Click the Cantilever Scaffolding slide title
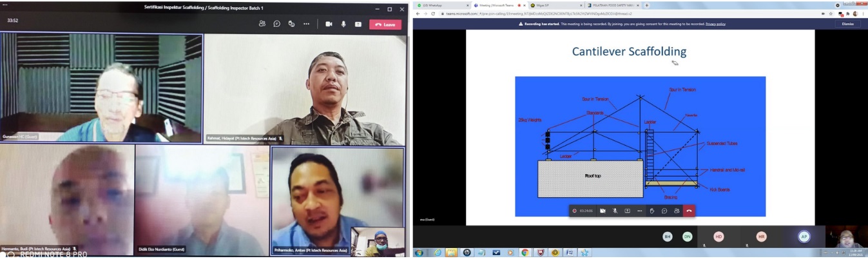868x261 pixels. [629, 51]
